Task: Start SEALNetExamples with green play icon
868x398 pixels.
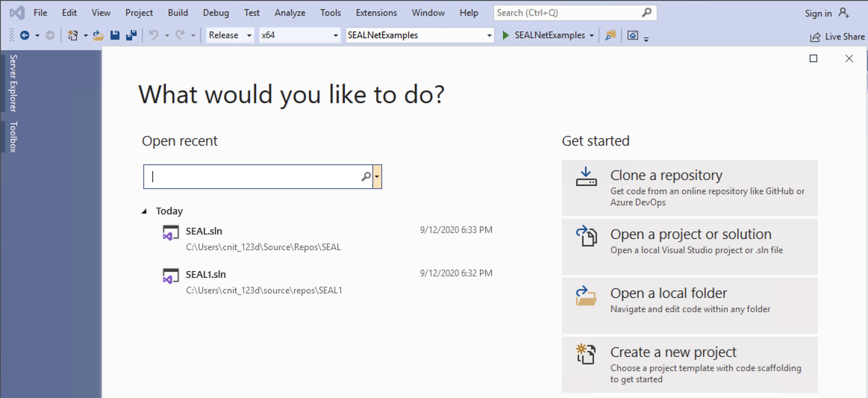Action: point(505,35)
